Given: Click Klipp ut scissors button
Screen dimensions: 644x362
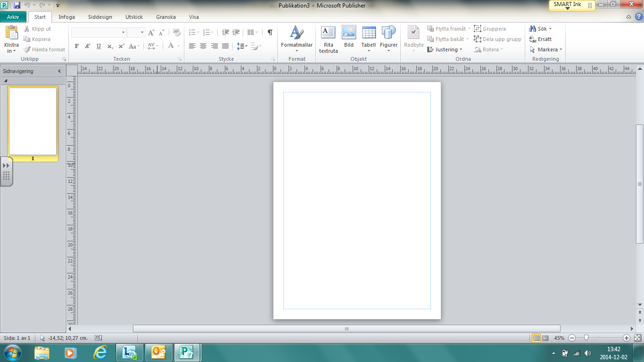Looking at the screenshot, I should (x=37, y=29).
